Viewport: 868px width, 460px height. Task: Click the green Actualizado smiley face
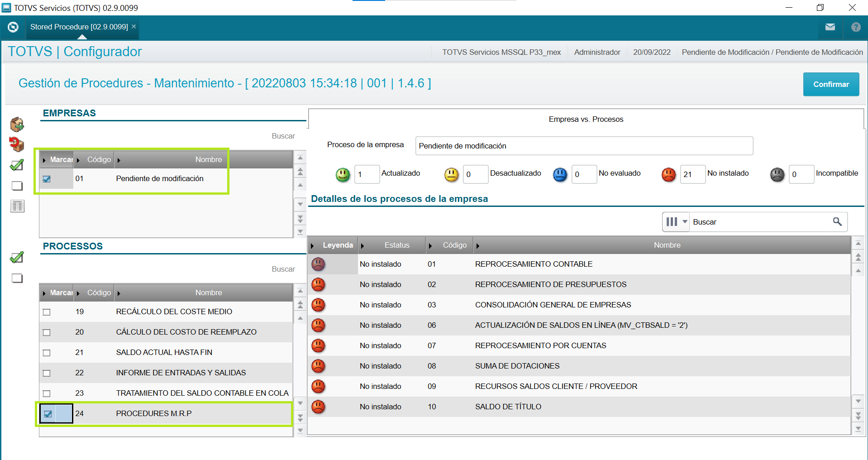343,174
